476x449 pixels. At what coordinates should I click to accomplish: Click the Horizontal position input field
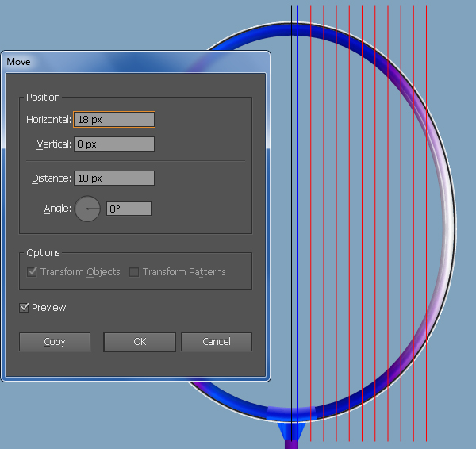click(114, 120)
